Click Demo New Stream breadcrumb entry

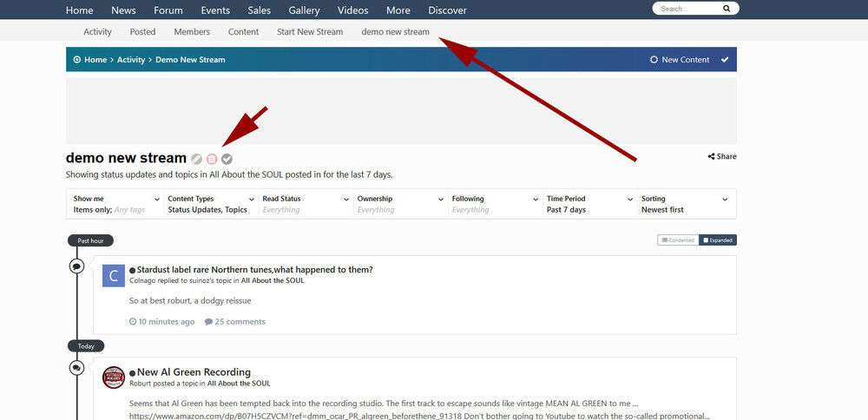click(x=190, y=60)
